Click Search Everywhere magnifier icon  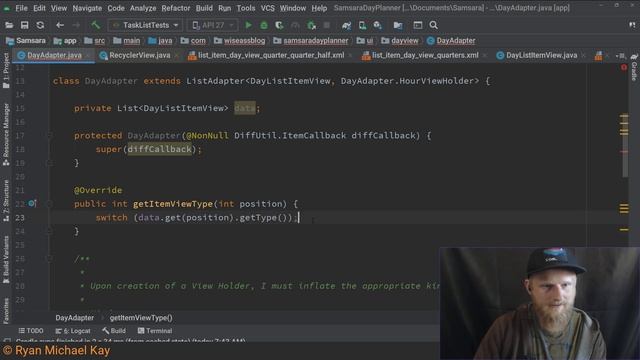coord(433,25)
